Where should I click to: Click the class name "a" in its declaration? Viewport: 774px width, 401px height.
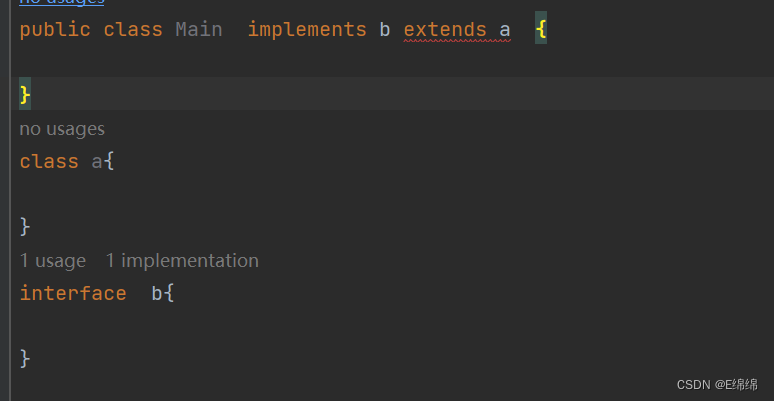click(97, 161)
